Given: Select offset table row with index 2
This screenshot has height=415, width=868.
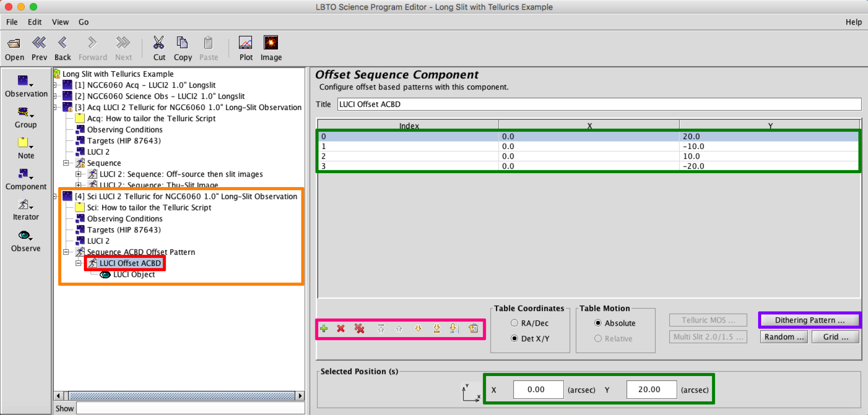Looking at the screenshot, I should pyautogui.click(x=589, y=156).
